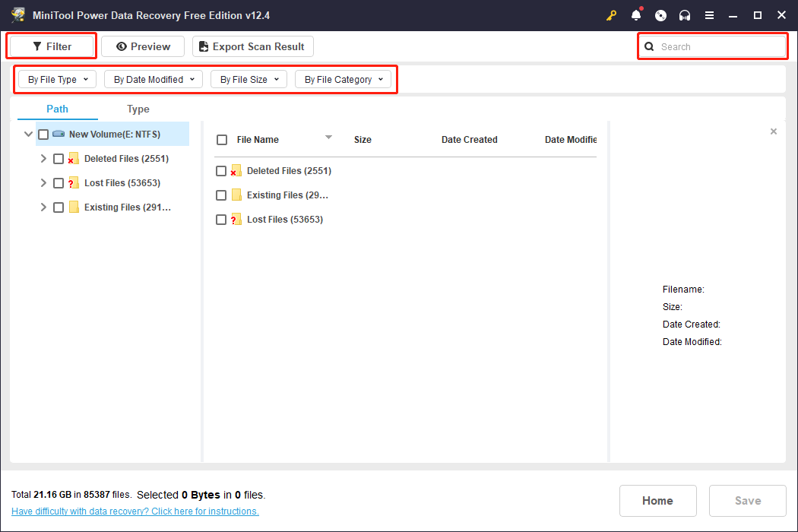Sort by the File Name column header
The image size is (798, 532).
pos(258,140)
